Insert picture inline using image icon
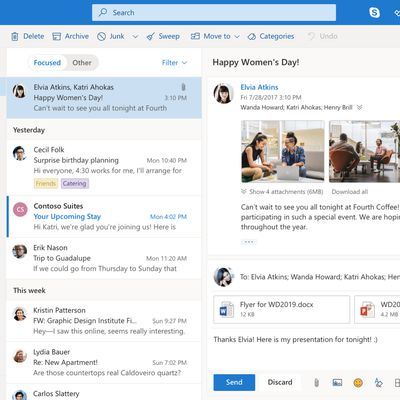 [337, 383]
